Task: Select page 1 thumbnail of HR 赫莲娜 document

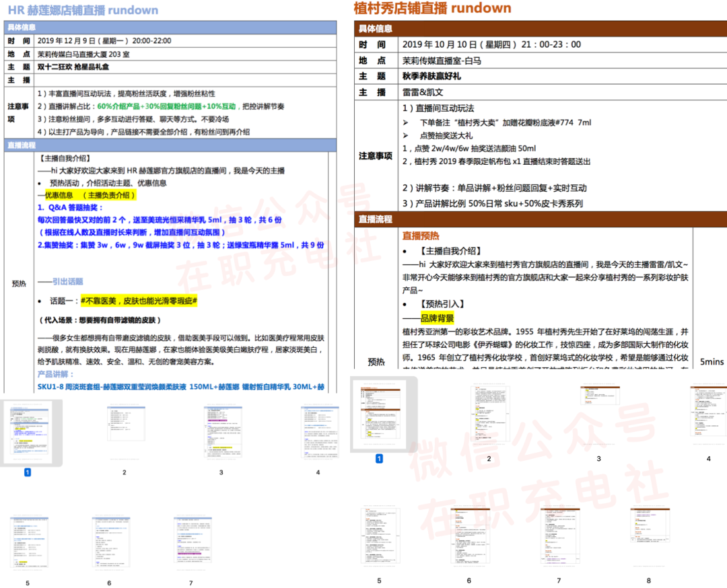Action: click(x=30, y=432)
